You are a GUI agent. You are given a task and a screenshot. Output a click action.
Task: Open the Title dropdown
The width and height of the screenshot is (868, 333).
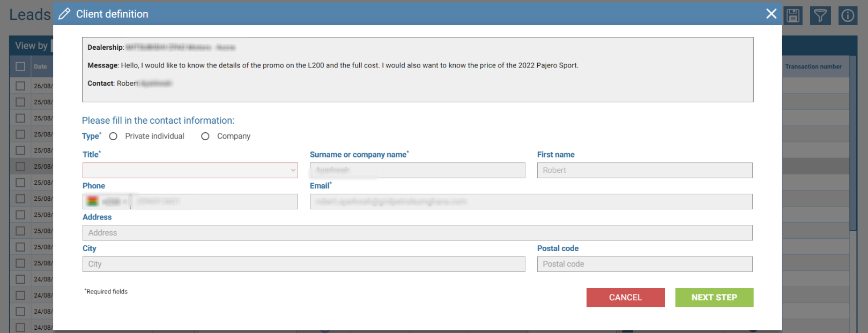pos(190,170)
